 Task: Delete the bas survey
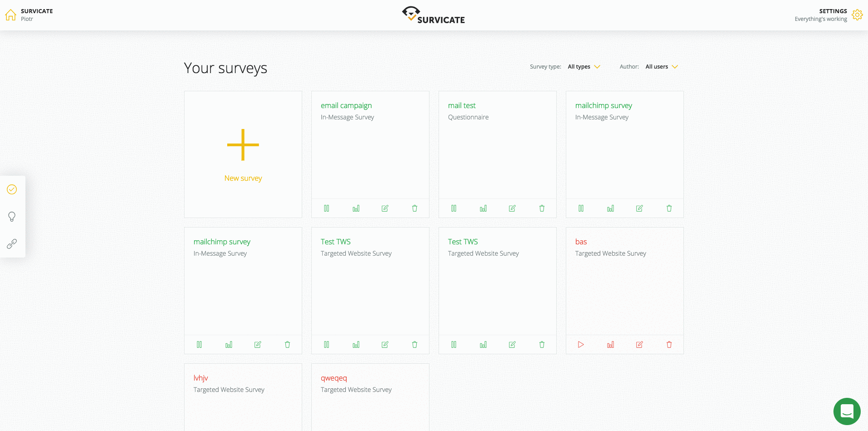[669, 345]
